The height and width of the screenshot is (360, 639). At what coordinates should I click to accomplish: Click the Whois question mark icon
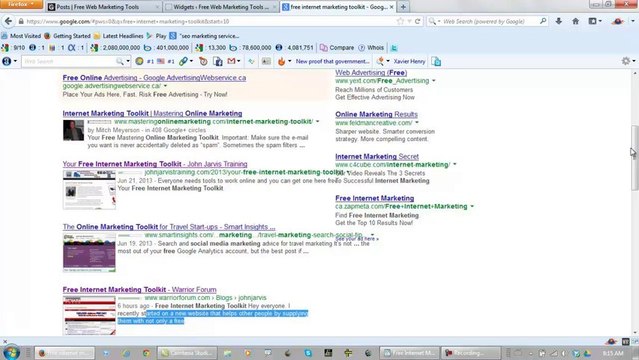tap(361, 48)
